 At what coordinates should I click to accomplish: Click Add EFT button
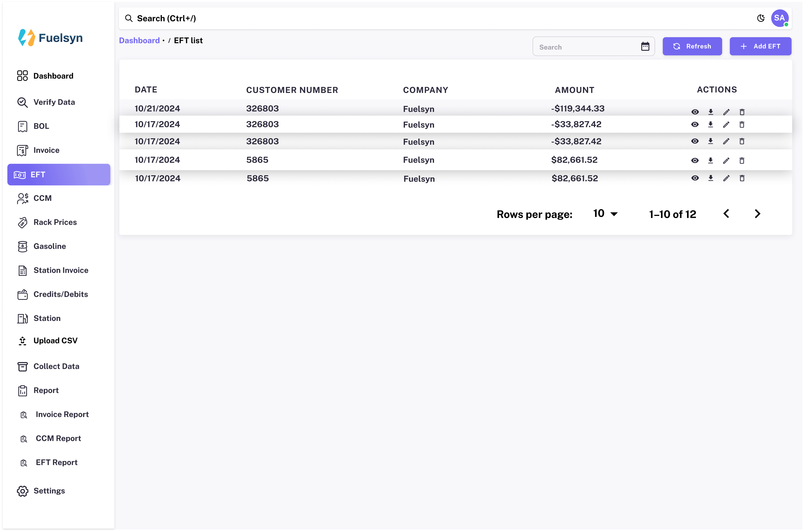[x=760, y=46]
